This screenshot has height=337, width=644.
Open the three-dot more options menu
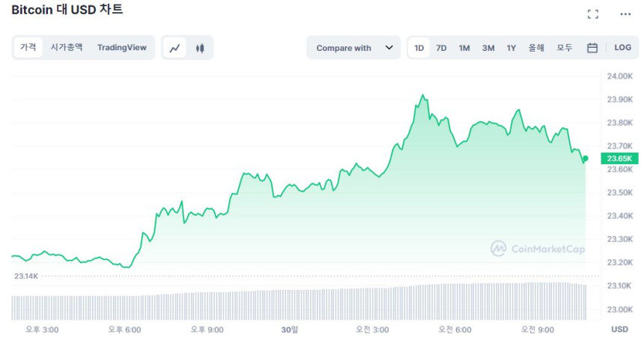(x=625, y=14)
